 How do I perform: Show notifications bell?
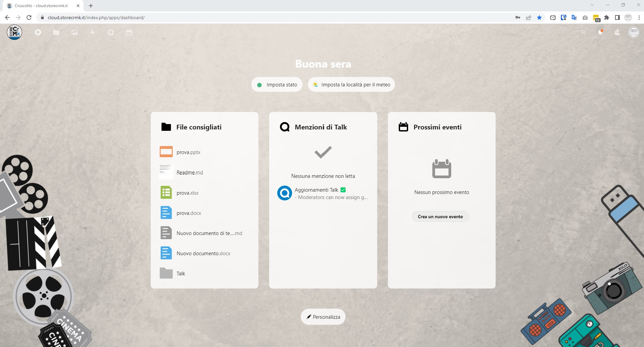600,32
